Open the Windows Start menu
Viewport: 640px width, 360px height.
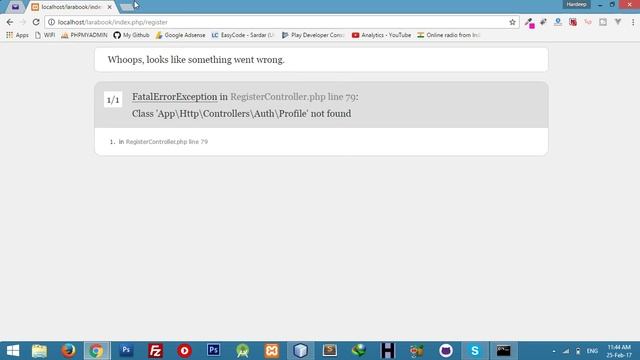coord(13,351)
